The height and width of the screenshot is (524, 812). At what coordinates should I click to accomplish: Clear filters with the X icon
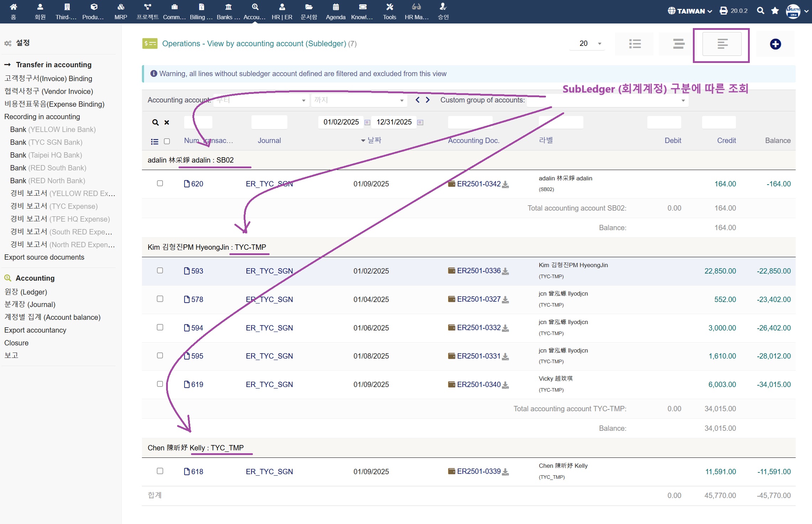click(166, 122)
